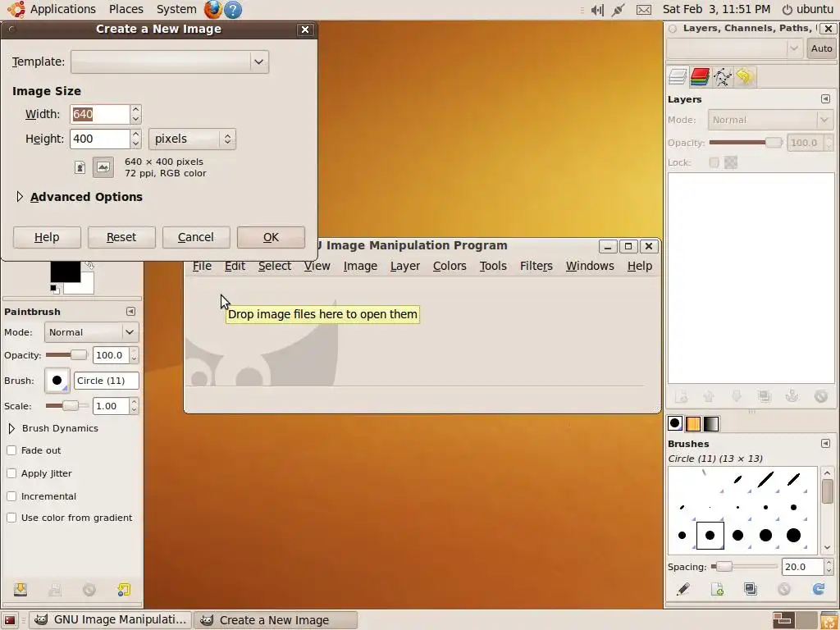
Task: Open the pixels unit dropdown
Action: coord(192,139)
